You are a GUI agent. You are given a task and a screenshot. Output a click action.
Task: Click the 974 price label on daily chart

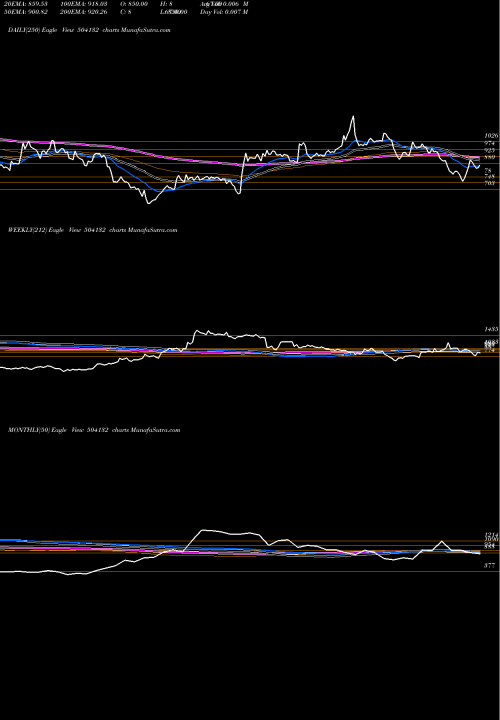pos(489,143)
